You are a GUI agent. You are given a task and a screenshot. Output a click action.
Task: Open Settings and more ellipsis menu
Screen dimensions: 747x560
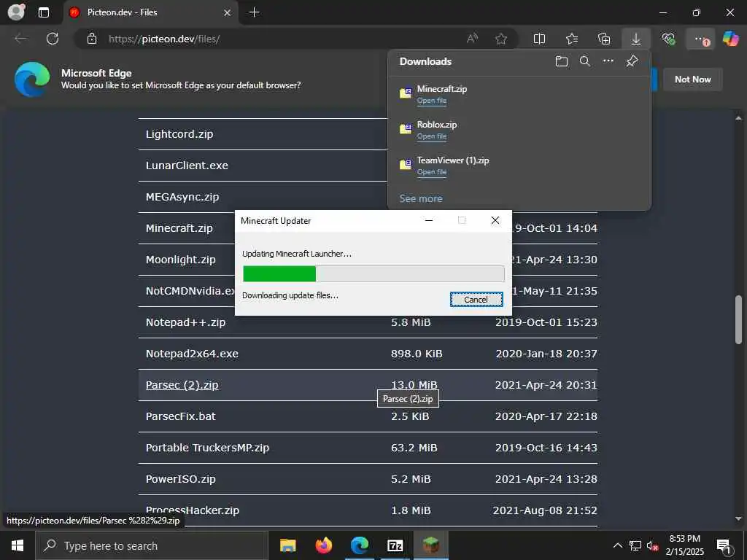pos(700,39)
